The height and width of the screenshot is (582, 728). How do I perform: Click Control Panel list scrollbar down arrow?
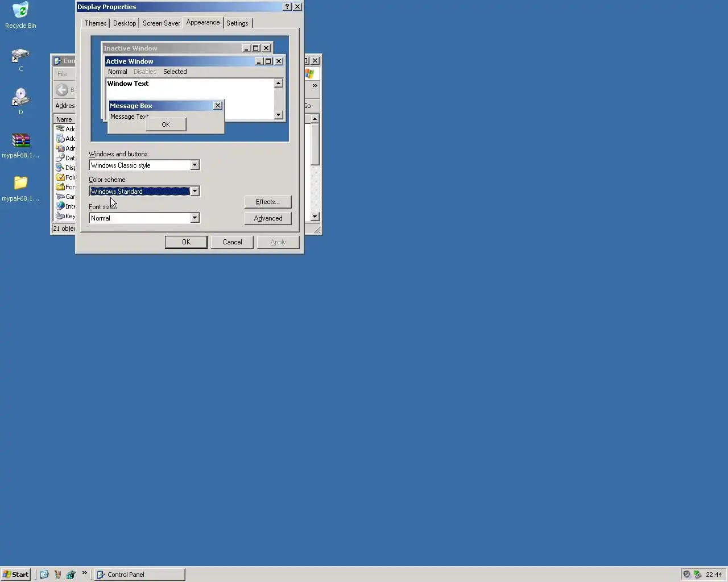(315, 217)
